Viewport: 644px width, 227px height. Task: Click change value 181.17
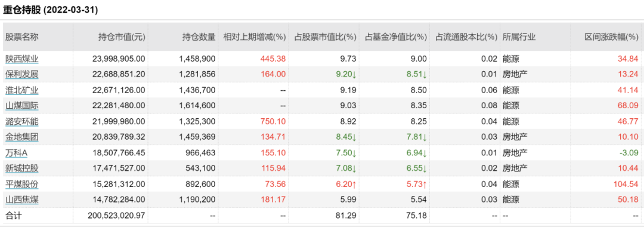click(x=273, y=200)
